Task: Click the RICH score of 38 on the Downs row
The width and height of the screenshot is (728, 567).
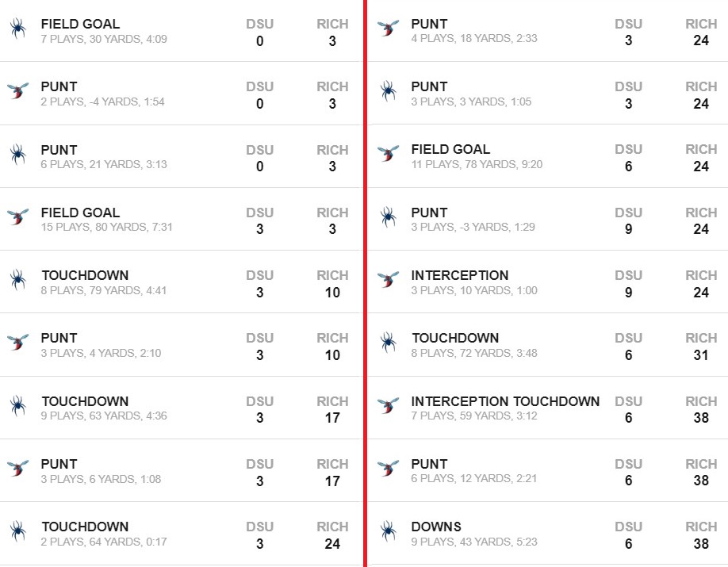Action: (x=701, y=544)
